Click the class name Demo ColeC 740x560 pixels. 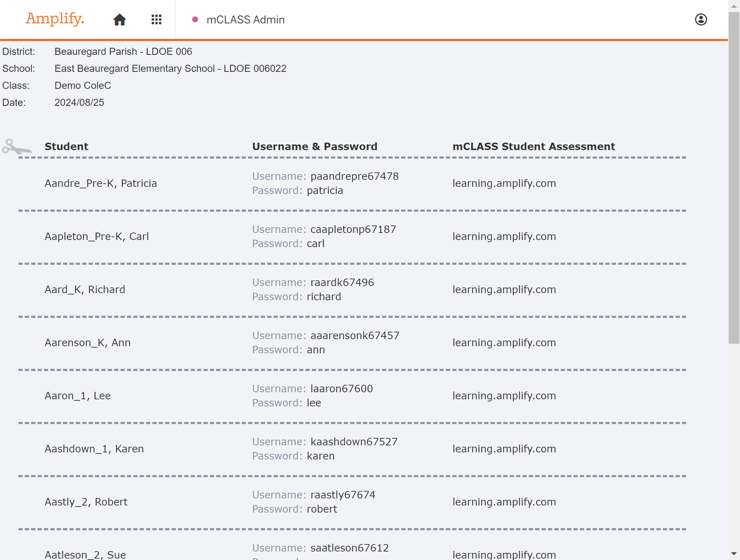83,86
